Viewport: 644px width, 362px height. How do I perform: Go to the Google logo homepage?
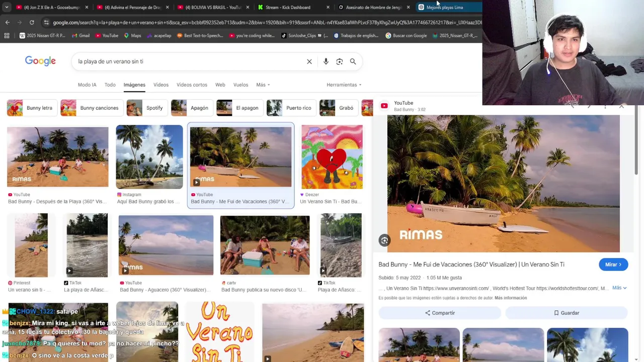click(40, 61)
